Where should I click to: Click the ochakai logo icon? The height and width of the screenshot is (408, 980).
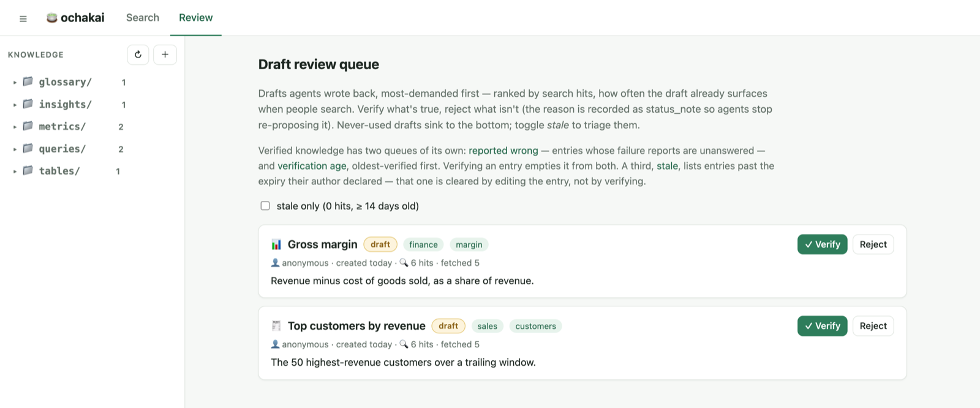[x=52, y=18]
